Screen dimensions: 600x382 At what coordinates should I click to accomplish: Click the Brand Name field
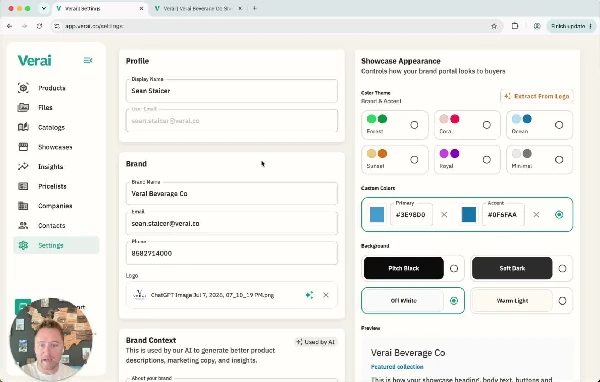pos(232,193)
